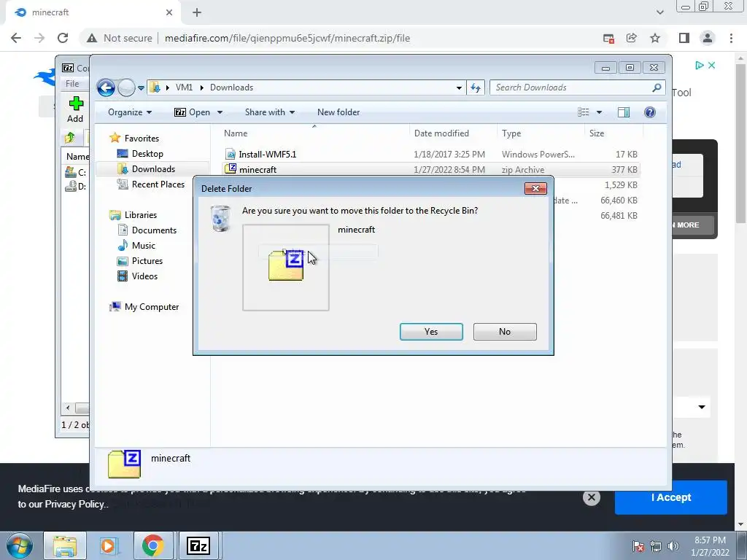The width and height of the screenshot is (747, 560).
Task: Open recent locations dropdown next to forward arrow
Action: 141,88
